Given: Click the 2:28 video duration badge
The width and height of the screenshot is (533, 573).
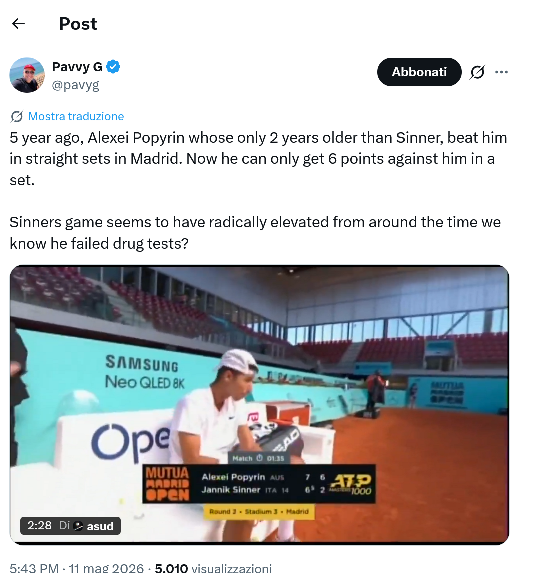Looking at the screenshot, I should point(39,525).
